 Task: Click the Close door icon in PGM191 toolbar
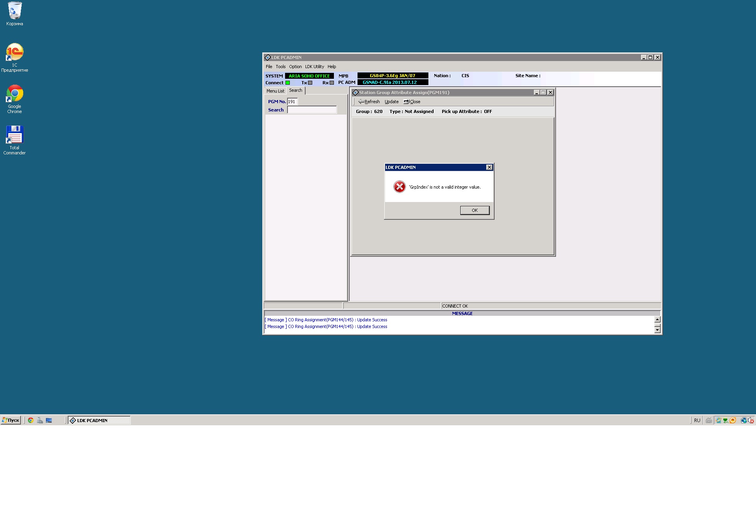click(406, 102)
